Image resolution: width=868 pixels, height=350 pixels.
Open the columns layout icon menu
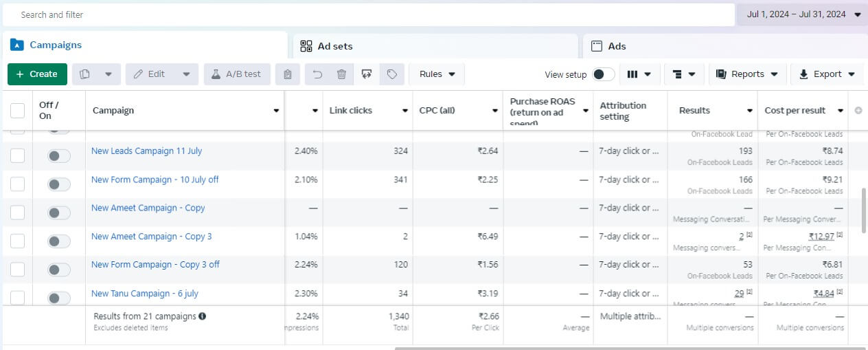click(x=639, y=74)
